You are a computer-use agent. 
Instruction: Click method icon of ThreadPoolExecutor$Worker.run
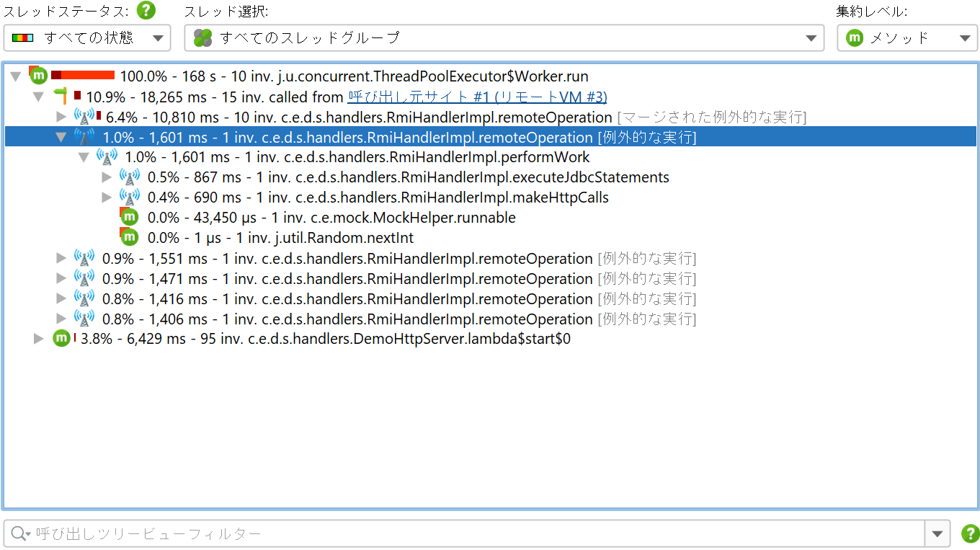38,75
